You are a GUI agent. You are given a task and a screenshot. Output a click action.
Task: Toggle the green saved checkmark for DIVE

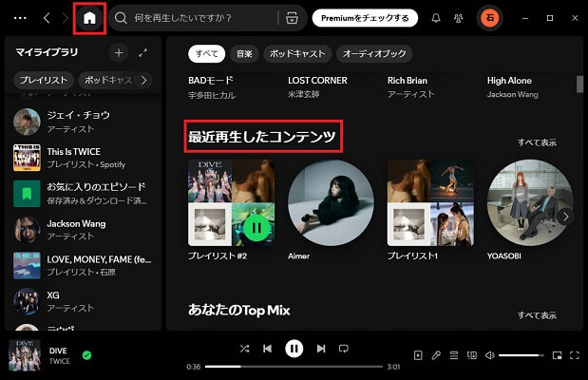(x=86, y=355)
